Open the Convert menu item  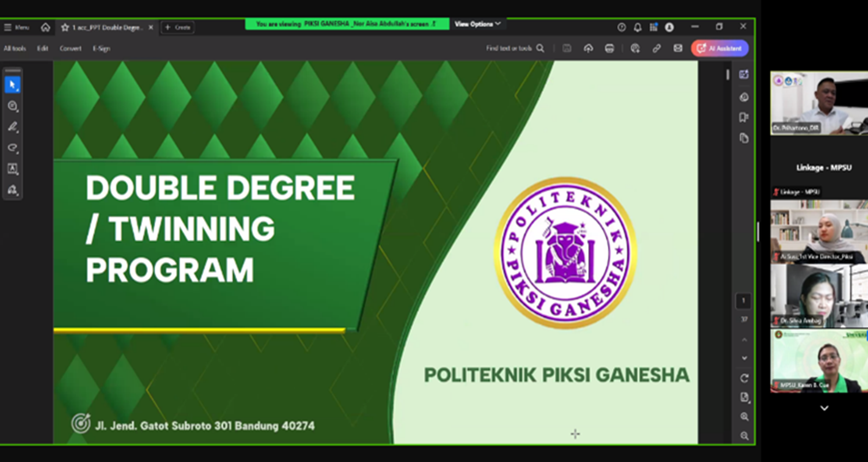70,48
